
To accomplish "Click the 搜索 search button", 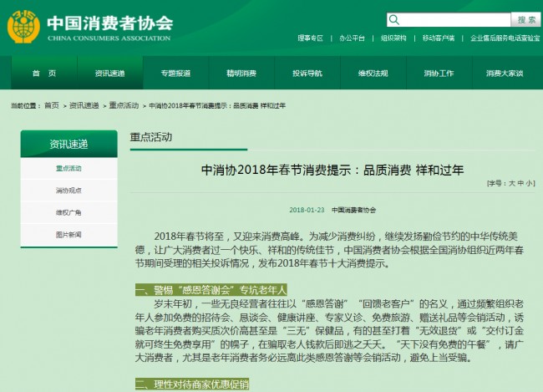I will (525, 20).
